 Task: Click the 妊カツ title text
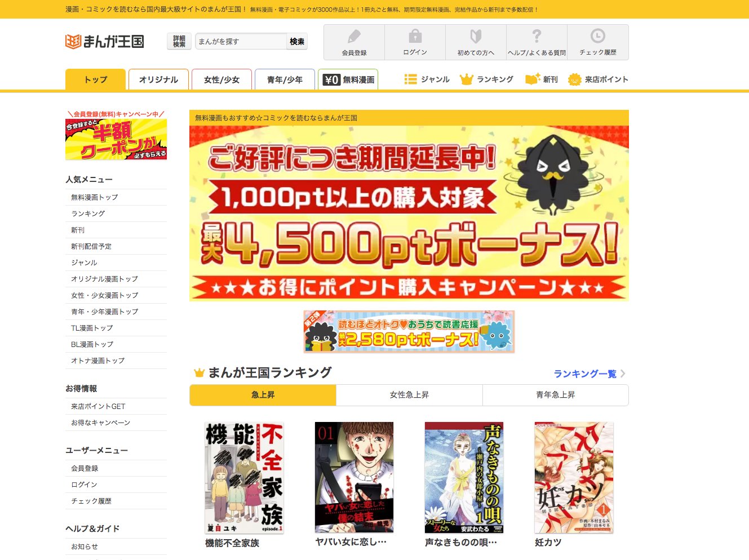click(x=548, y=543)
